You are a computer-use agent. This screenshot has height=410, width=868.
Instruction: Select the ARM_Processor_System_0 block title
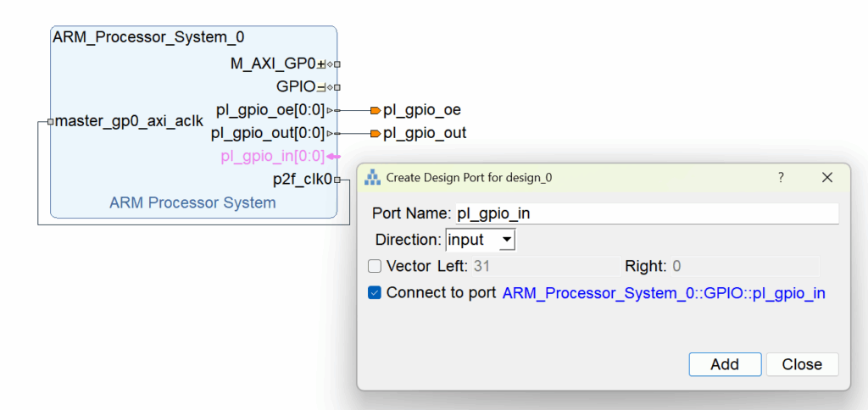coord(148,38)
